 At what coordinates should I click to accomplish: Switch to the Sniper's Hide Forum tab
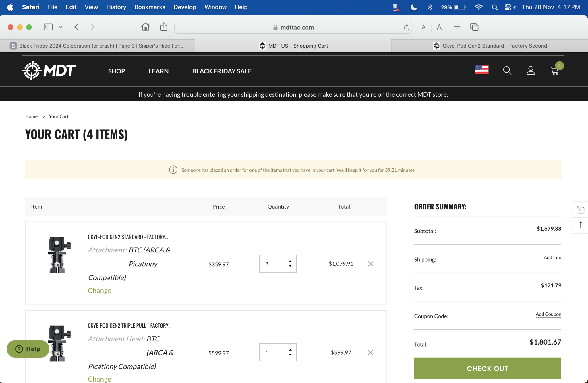[98, 46]
